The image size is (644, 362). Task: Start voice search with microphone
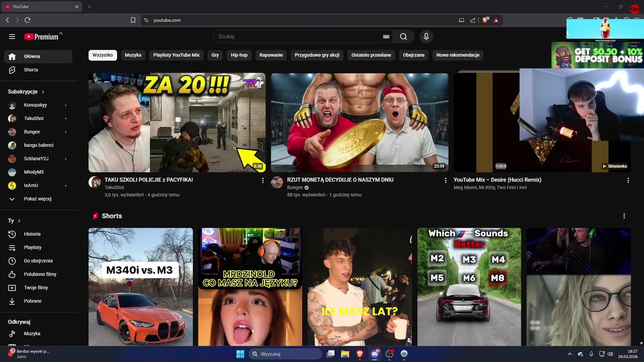pyautogui.click(x=426, y=36)
